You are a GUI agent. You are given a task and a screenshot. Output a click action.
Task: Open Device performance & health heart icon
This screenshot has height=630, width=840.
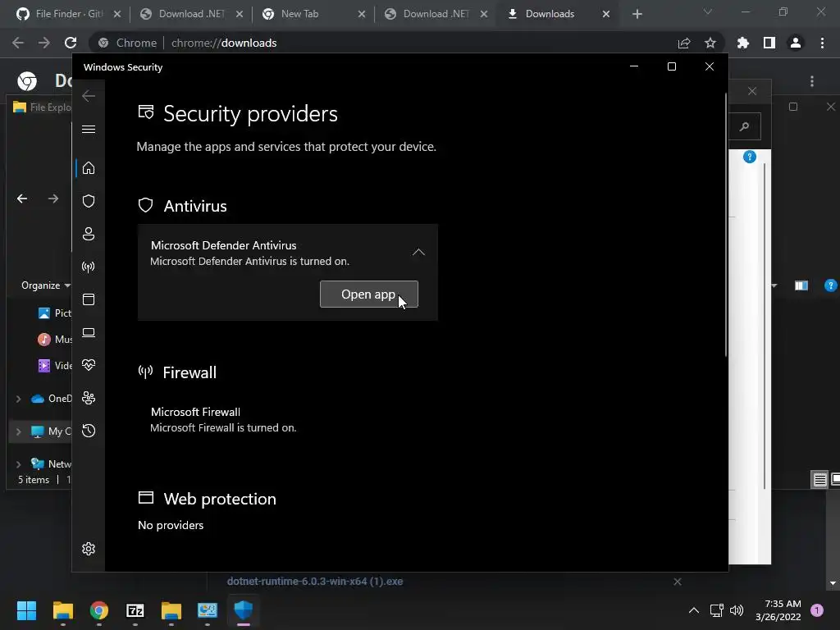[89, 365]
